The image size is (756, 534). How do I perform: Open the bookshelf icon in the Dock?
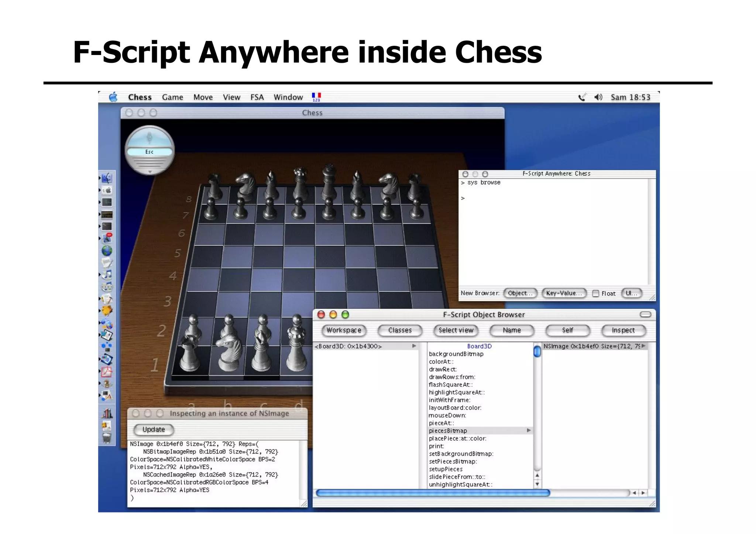tap(107, 413)
